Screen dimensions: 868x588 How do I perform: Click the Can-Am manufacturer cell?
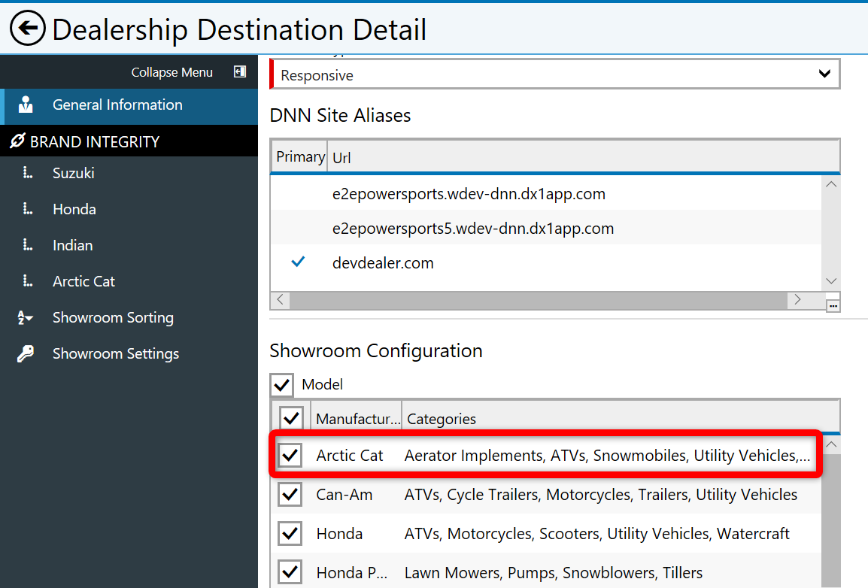(x=344, y=495)
